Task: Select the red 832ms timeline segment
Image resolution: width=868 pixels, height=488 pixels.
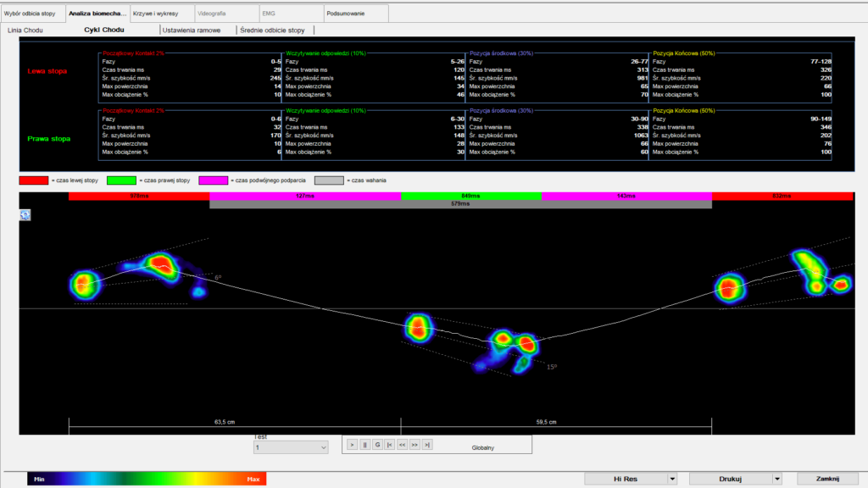Action: tap(782, 196)
